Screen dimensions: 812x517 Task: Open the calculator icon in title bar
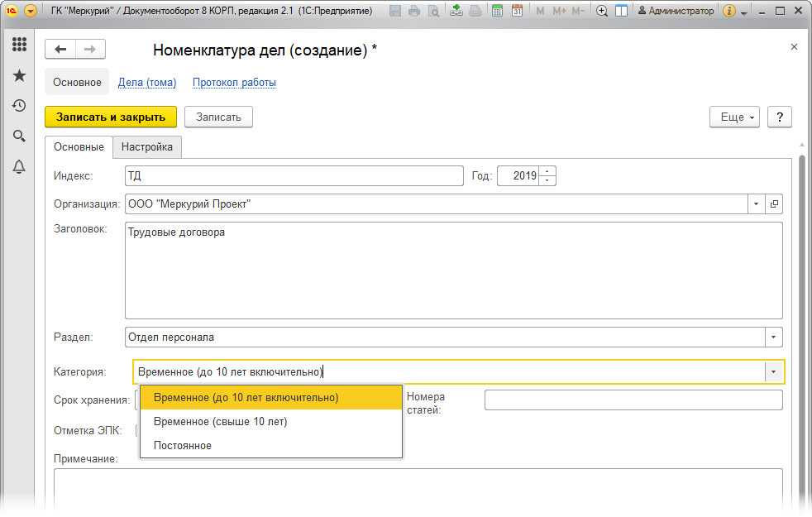(497, 12)
